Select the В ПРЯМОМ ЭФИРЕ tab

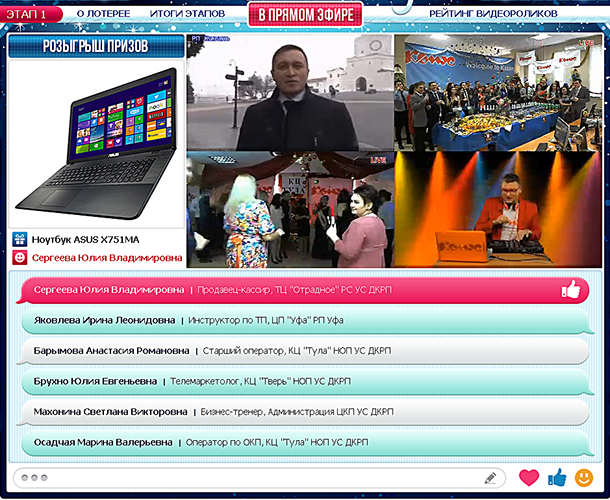pyautogui.click(x=306, y=15)
